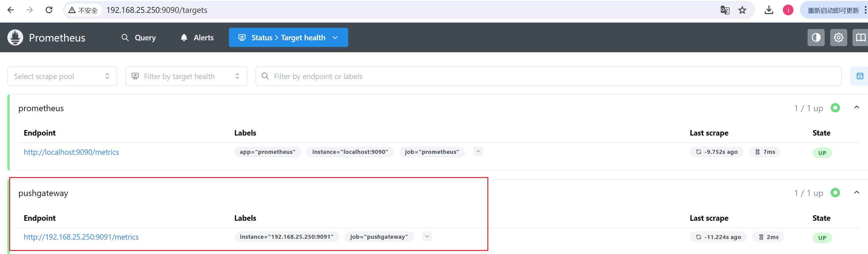Open http://localhost:9090/metrics endpoint link

[71, 152]
